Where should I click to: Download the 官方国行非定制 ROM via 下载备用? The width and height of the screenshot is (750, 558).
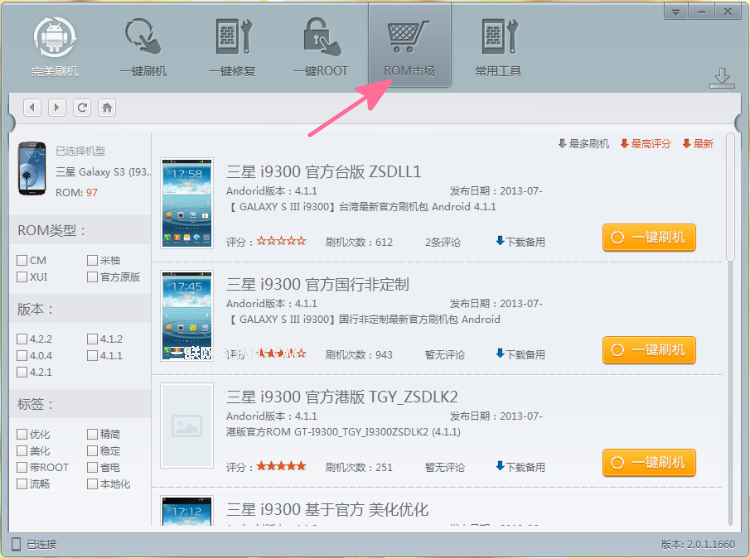(520, 354)
